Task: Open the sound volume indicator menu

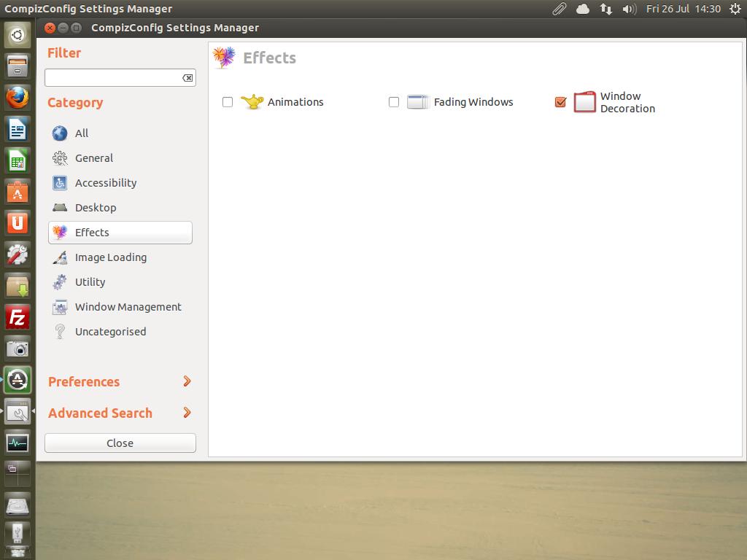Action: 629,9
